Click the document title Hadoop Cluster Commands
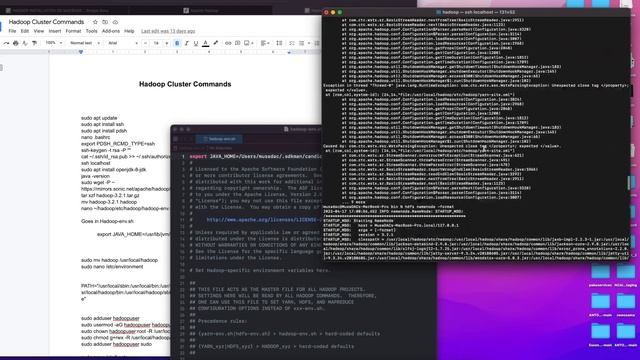Viewport: 640px width, 360px height. (x=46, y=22)
